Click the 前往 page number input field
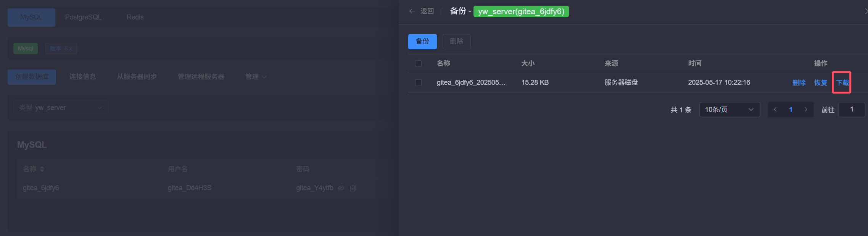Viewport: 868px width, 236px height. coord(852,110)
